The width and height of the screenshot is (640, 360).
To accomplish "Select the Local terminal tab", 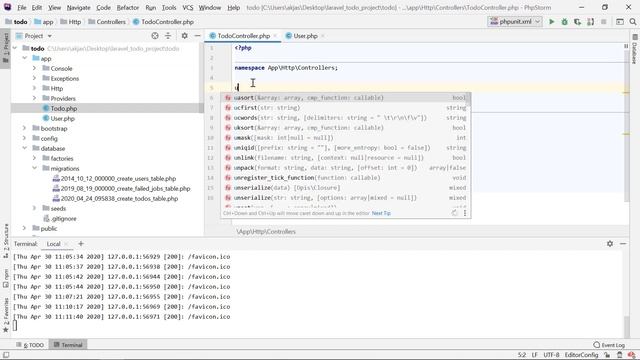I will (53, 244).
